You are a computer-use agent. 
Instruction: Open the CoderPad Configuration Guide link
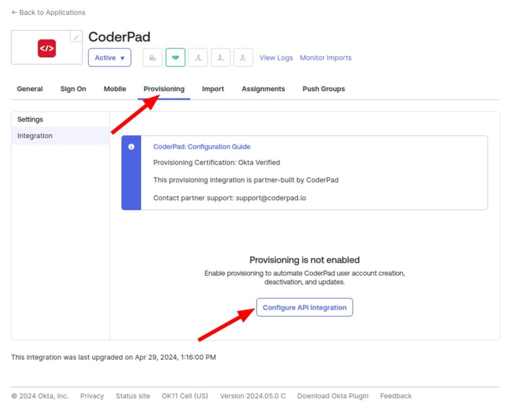point(202,147)
